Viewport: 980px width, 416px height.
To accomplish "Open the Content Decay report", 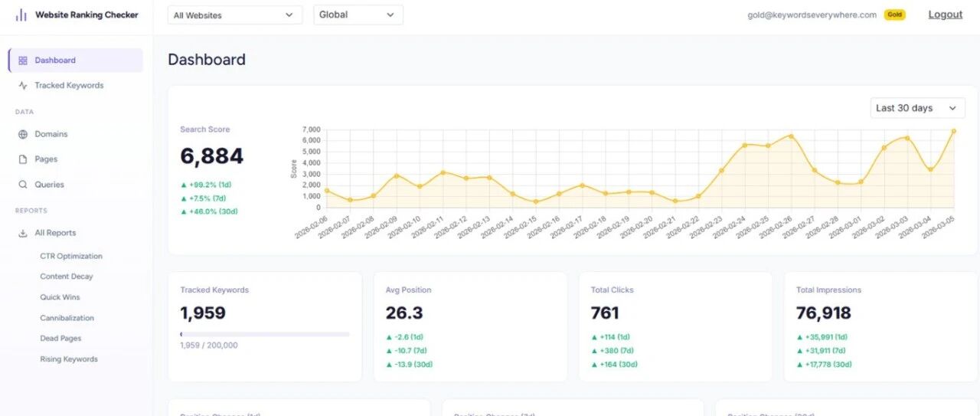I will pyautogui.click(x=67, y=277).
